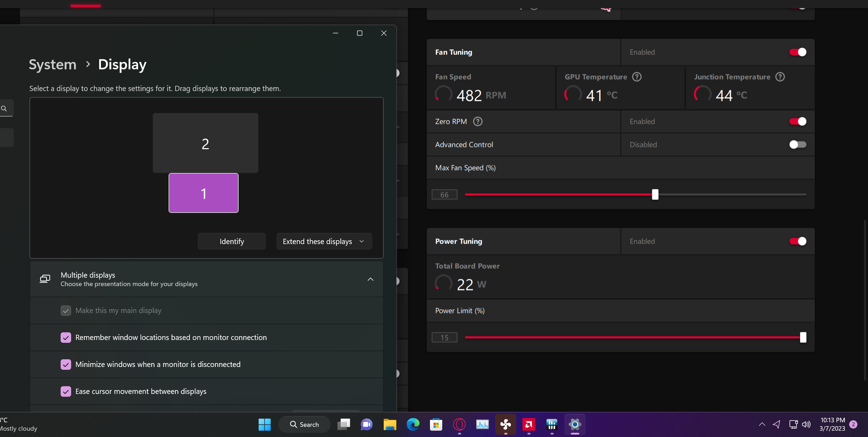This screenshot has height=437, width=868.
Task: Open the clock and date flyout
Action: point(832,424)
